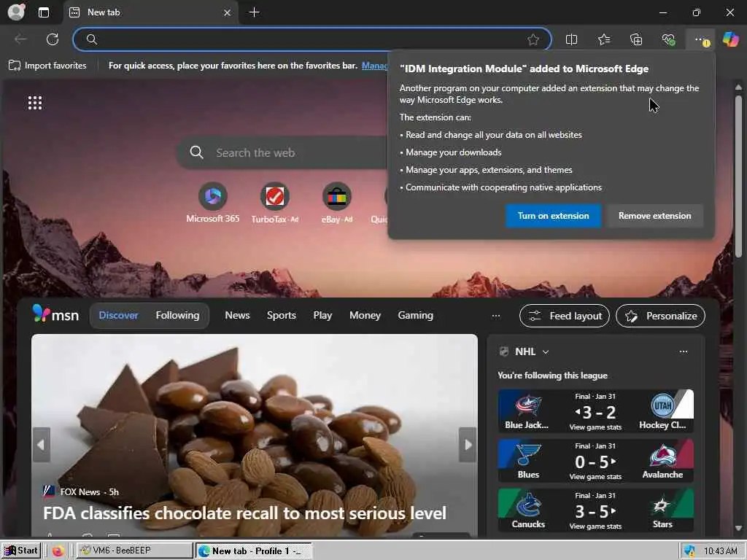Open the Edge profile avatar menu
The image size is (747, 560).
click(16, 12)
